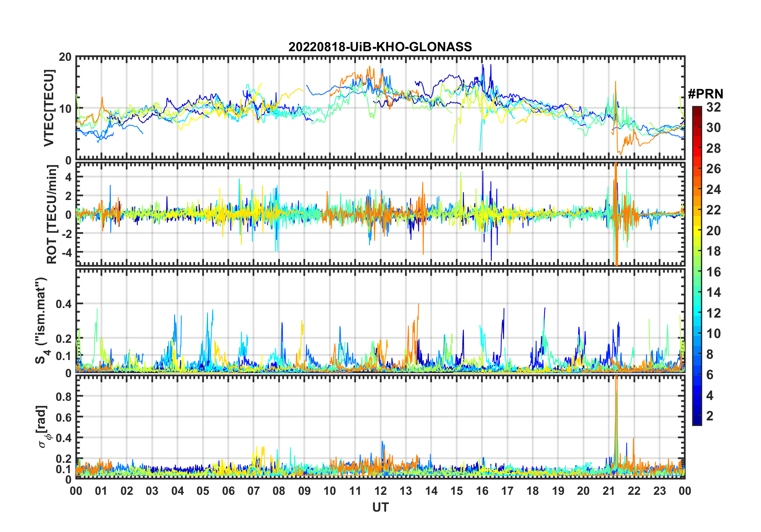This screenshot has height=532, width=761.
Task: Click the VTEC axis tick label 20
Action: coord(65,57)
